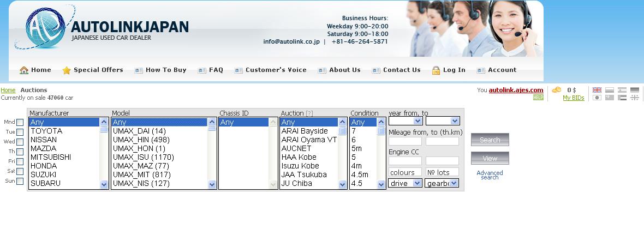Select TOYOTA in Manufacturer list
The image size is (644, 229).
click(x=64, y=131)
